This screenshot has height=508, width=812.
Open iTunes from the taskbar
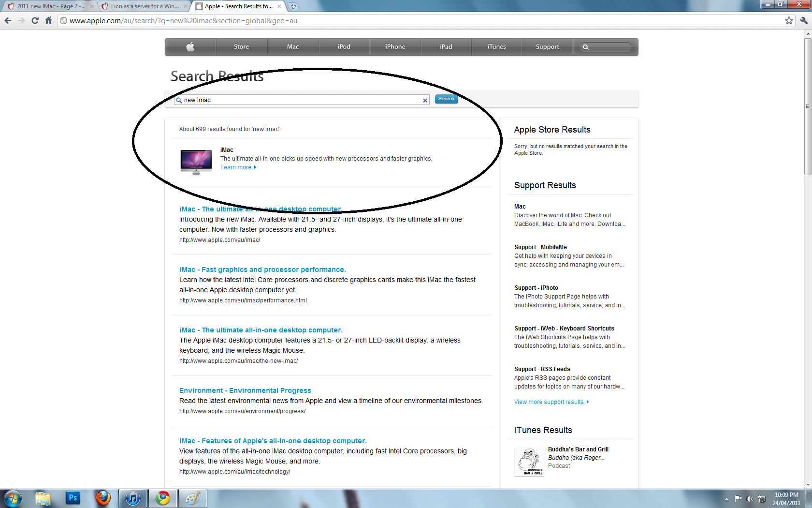pos(133,498)
